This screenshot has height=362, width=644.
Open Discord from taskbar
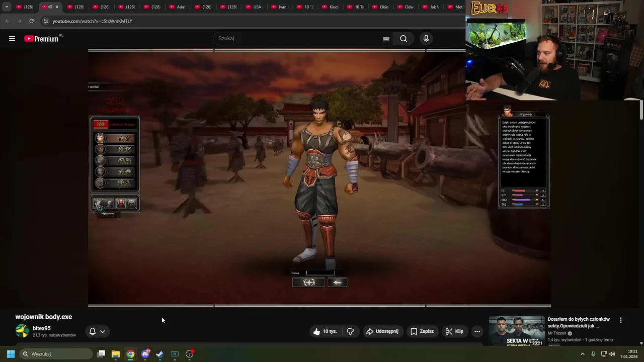[145, 354]
